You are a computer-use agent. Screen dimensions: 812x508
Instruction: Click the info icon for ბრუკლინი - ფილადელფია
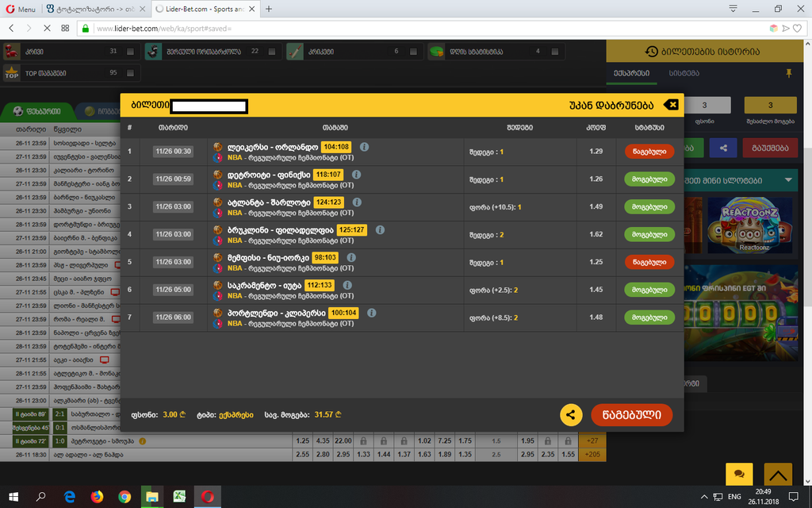[x=380, y=229]
